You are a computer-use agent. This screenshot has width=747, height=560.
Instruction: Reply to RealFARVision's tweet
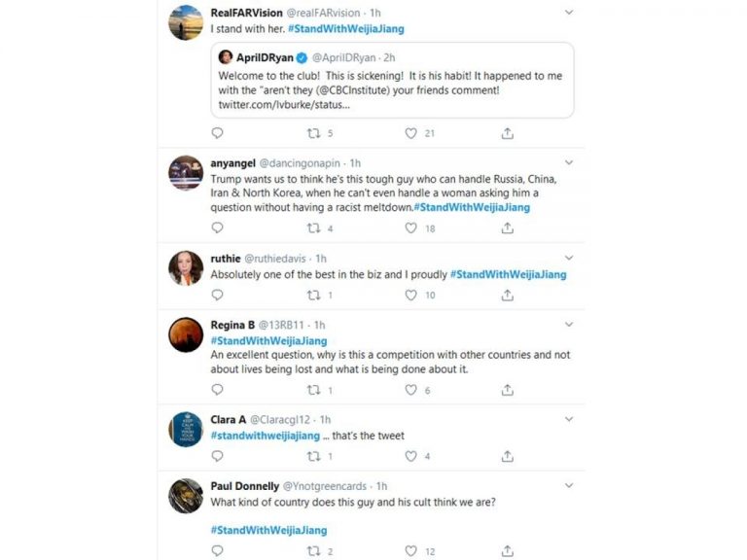click(x=217, y=133)
